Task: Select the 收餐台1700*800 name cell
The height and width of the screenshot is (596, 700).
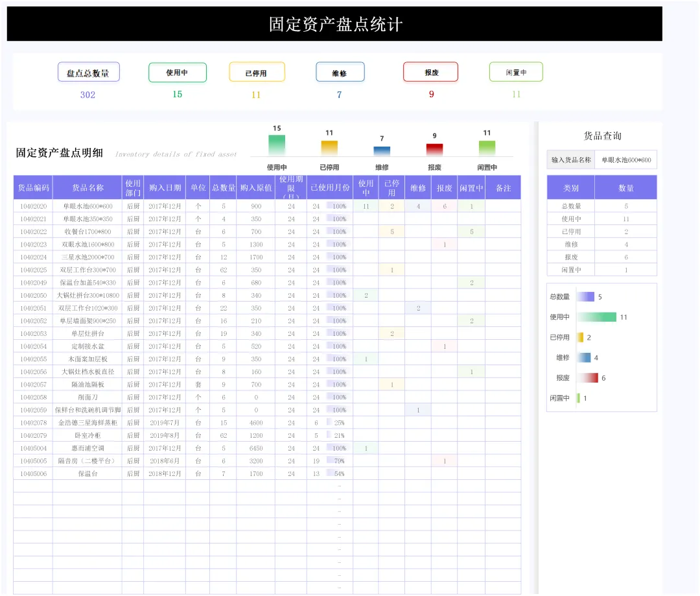Action: tap(87, 232)
